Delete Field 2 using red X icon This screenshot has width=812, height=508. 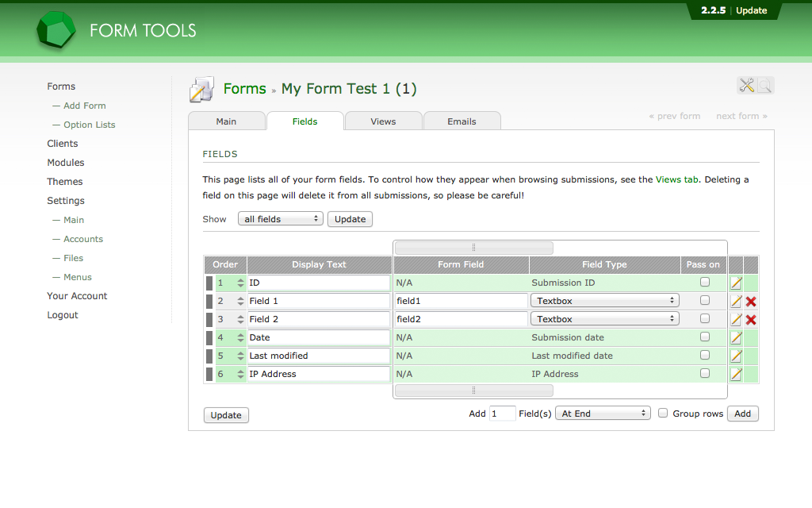pos(751,319)
